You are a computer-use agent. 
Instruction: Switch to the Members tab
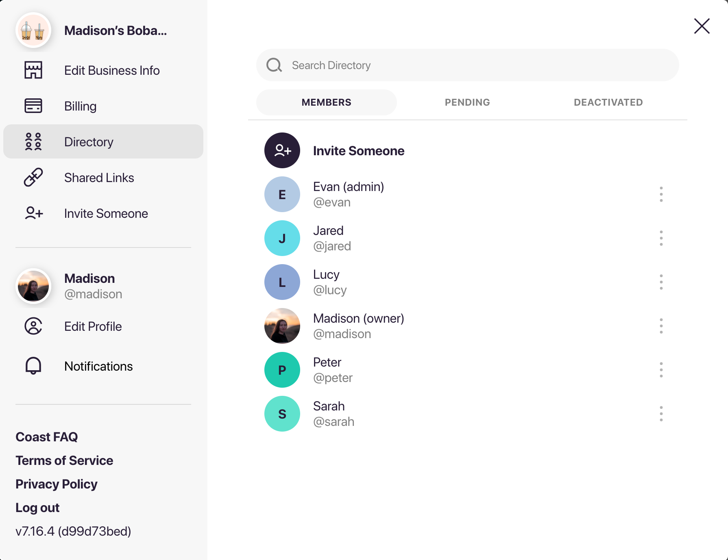327,102
